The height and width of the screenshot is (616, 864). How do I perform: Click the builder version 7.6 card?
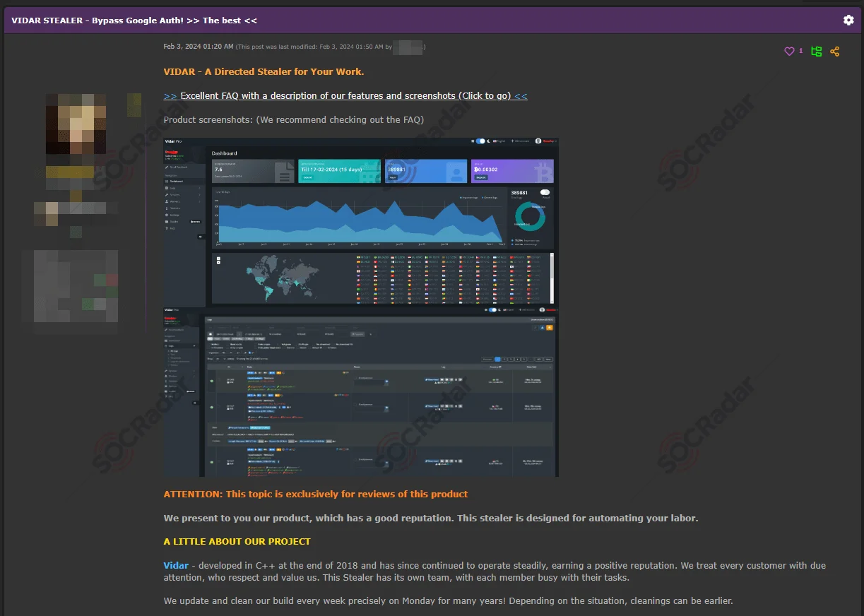(x=253, y=171)
